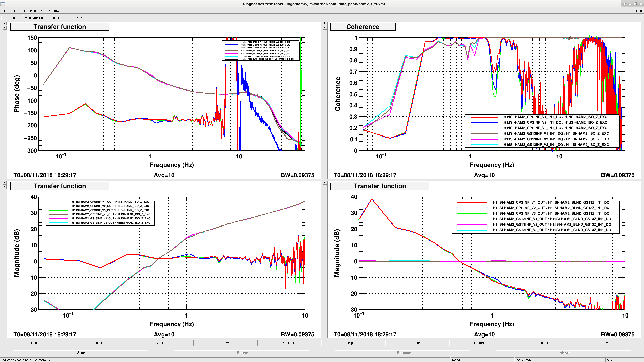Click up-arrow icon beside top-left Transfer function plot

[x=4, y=28]
